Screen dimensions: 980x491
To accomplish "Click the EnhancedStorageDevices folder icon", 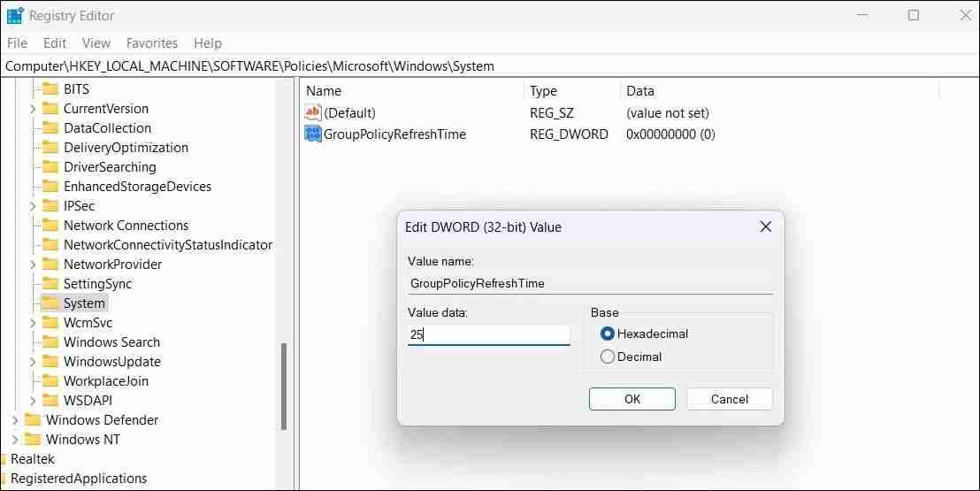I will tap(50, 186).
